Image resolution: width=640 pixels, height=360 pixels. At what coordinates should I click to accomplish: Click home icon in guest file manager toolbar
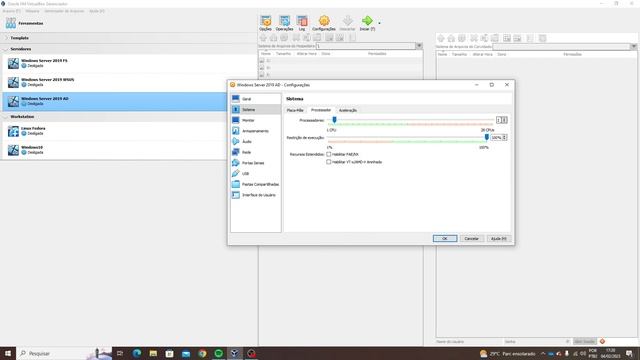coord(451,38)
